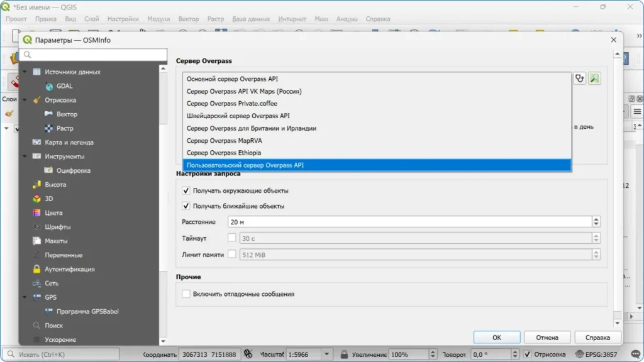This screenshot has height=362, width=644.
Task: Open the Макеты settings icon
Action: pyautogui.click(x=36, y=241)
